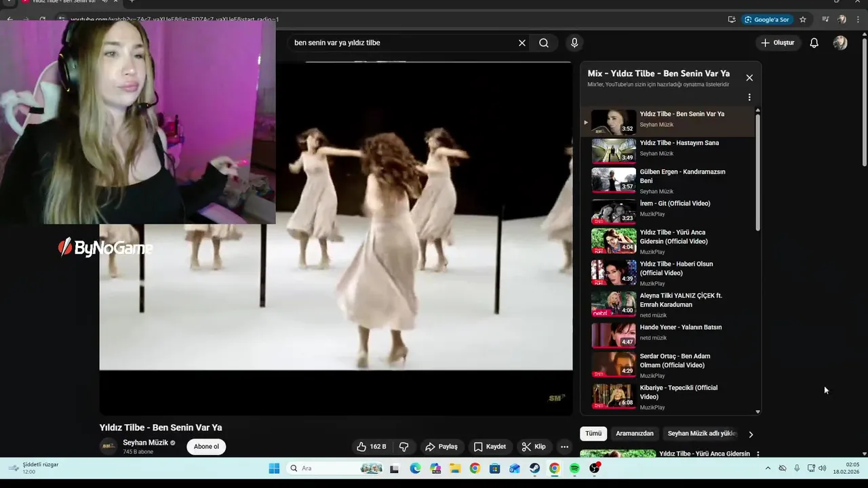Viewport: 868px width, 488px height.
Task: Open the Mix playlist three-dot menu
Action: pyautogui.click(x=749, y=97)
